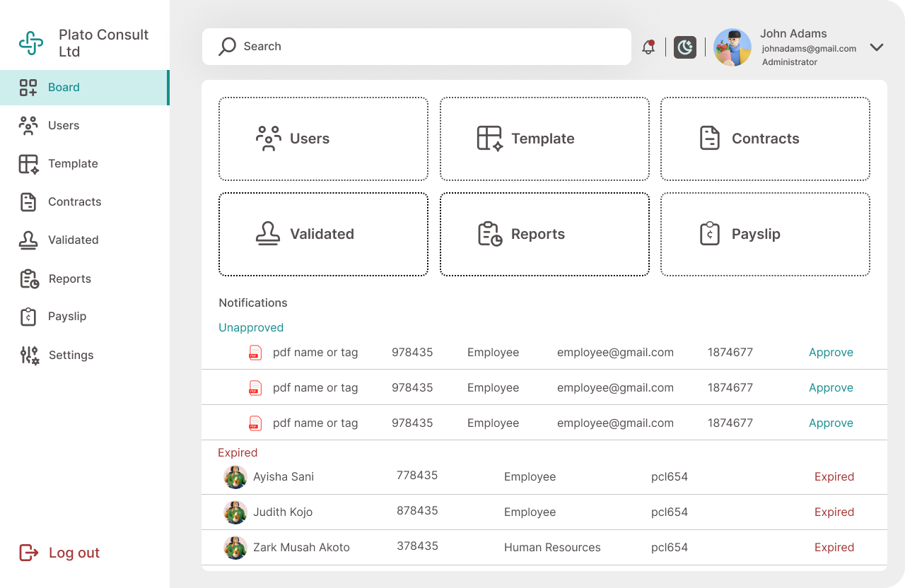Click the Reports card clipboard icon

(x=490, y=234)
